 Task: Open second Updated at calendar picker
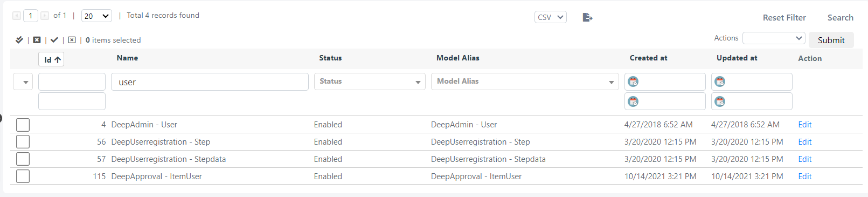720,101
